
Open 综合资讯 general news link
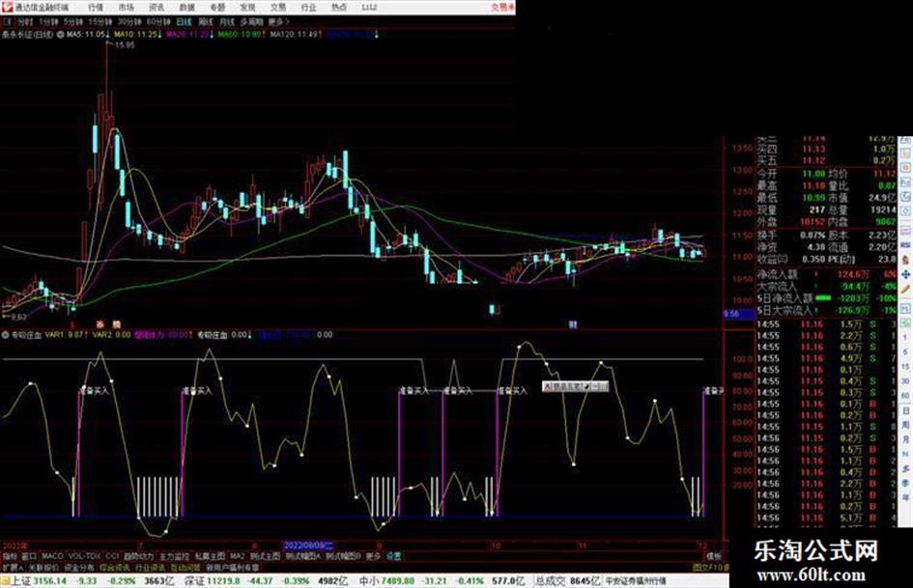pyautogui.click(x=114, y=567)
